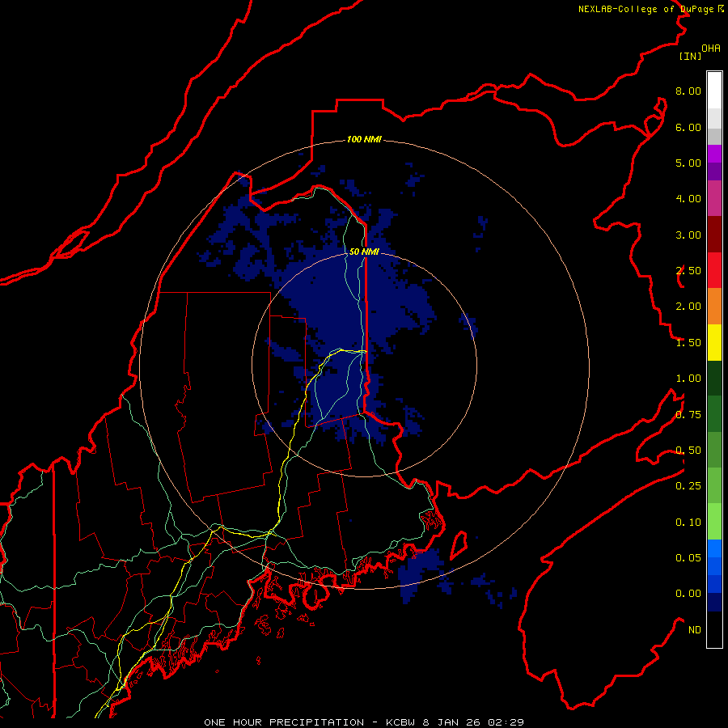Click the OHA product code label
Screen dimensions: 728x728
(711, 49)
